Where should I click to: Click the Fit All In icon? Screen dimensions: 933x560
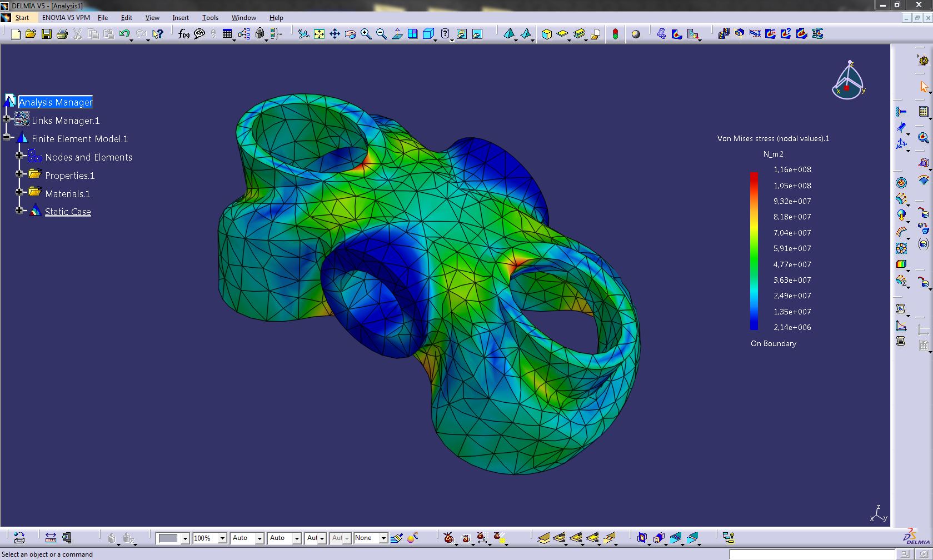[x=319, y=34]
